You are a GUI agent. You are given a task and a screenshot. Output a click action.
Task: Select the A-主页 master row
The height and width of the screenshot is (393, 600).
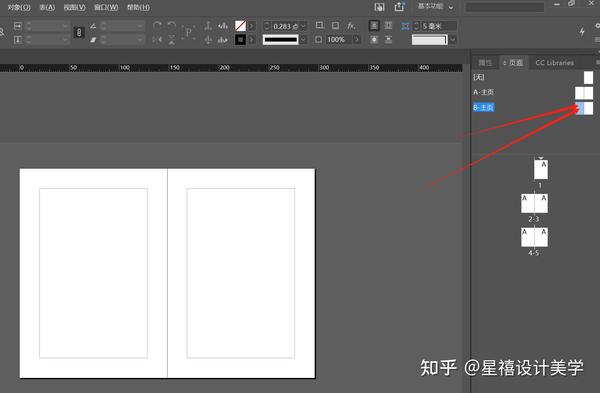pos(533,92)
